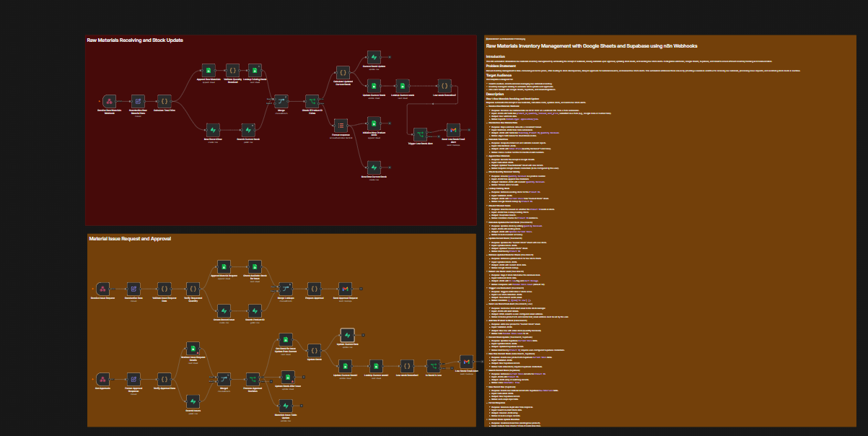Select the Receive Issue Request webhook node
The height and width of the screenshot is (436, 868).
[x=102, y=288]
